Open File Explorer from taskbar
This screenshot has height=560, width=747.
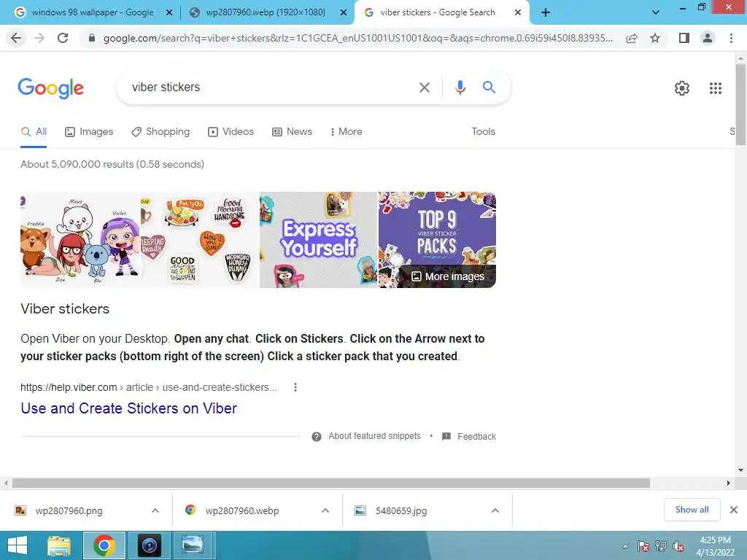(x=60, y=545)
